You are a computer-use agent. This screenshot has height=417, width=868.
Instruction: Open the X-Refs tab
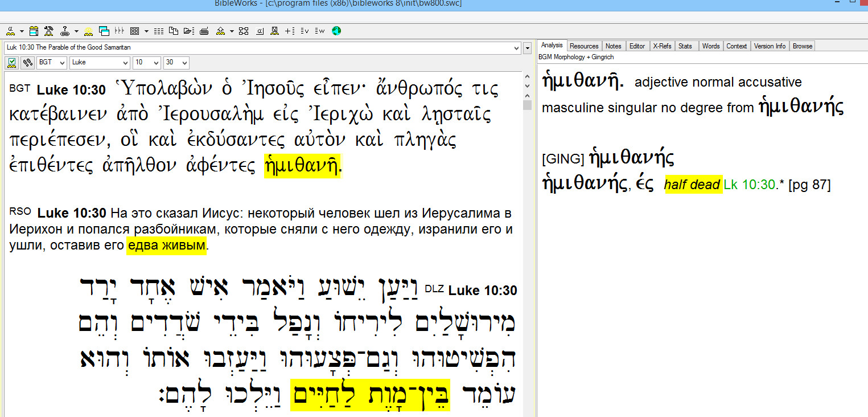tap(661, 46)
